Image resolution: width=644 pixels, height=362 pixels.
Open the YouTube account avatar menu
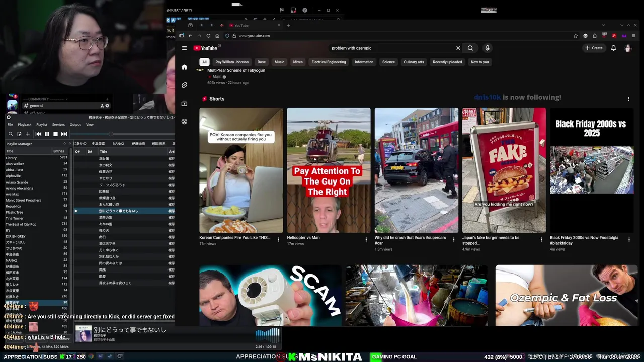point(628,48)
